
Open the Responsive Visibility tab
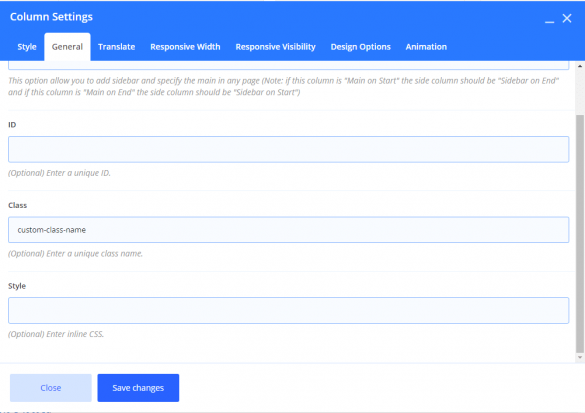coord(275,47)
